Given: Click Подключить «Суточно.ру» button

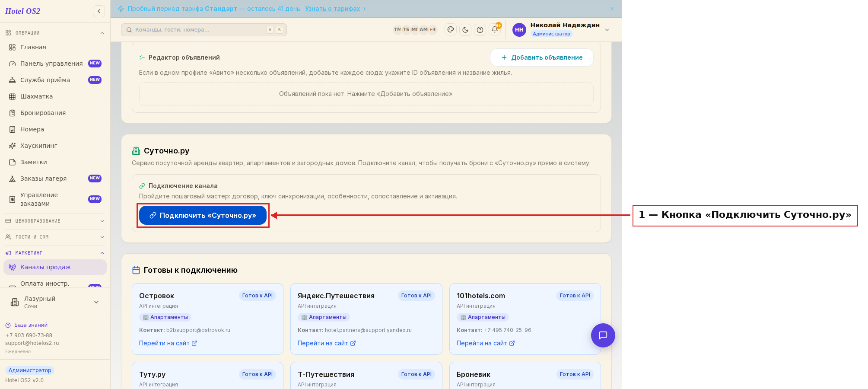Looking at the screenshot, I should (x=203, y=215).
